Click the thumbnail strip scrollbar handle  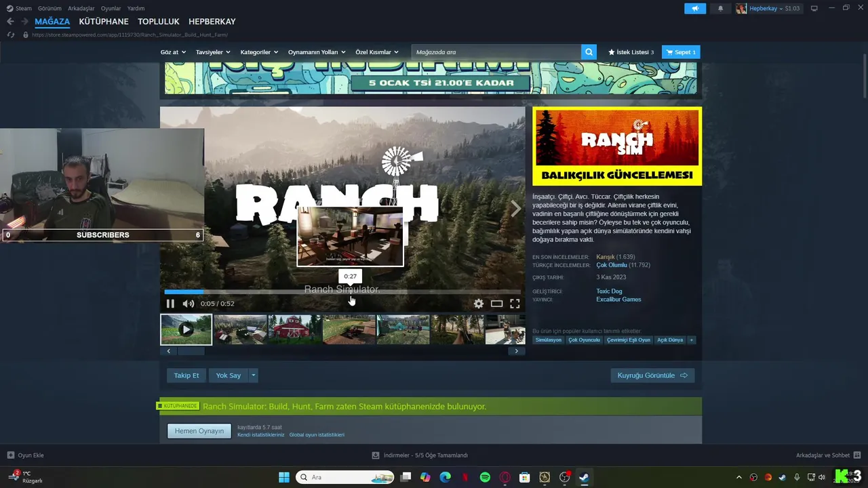(x=191, y=351)
